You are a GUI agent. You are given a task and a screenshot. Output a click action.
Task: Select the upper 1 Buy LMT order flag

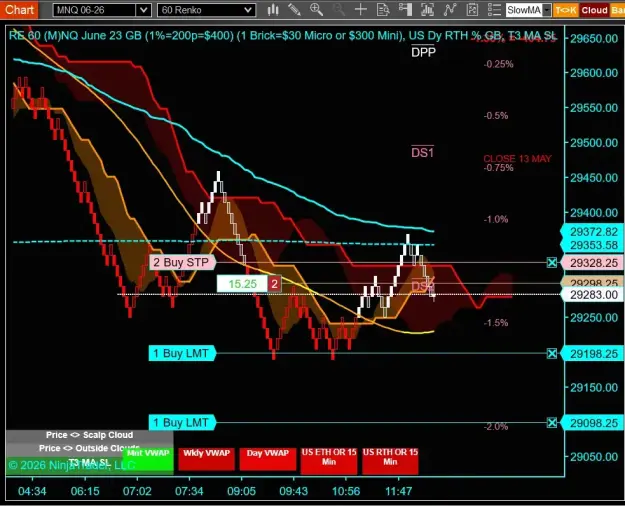click(x=182, y=353)
